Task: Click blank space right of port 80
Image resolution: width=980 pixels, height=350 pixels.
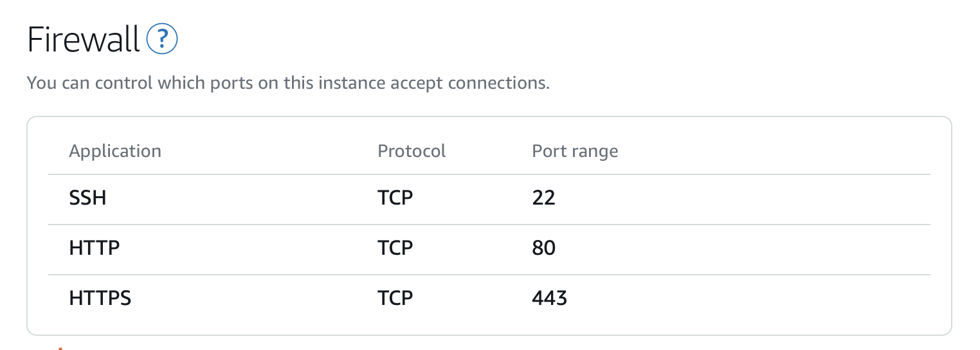Action: coord(740,248)
